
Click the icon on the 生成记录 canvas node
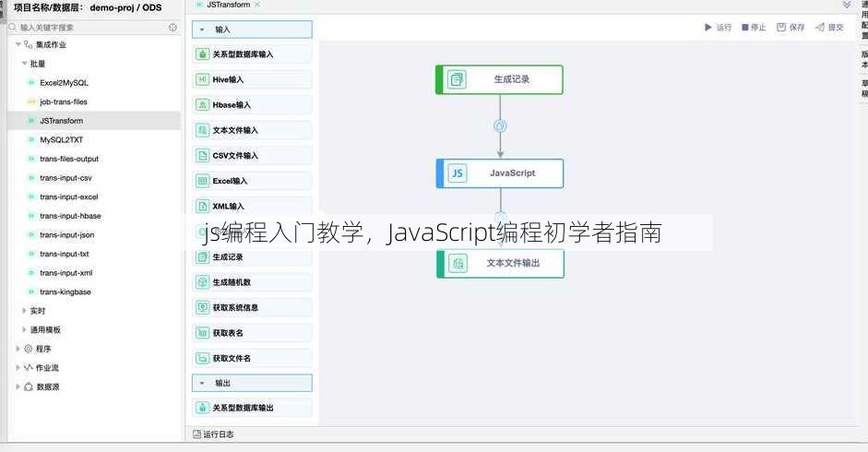click(457, 79)
